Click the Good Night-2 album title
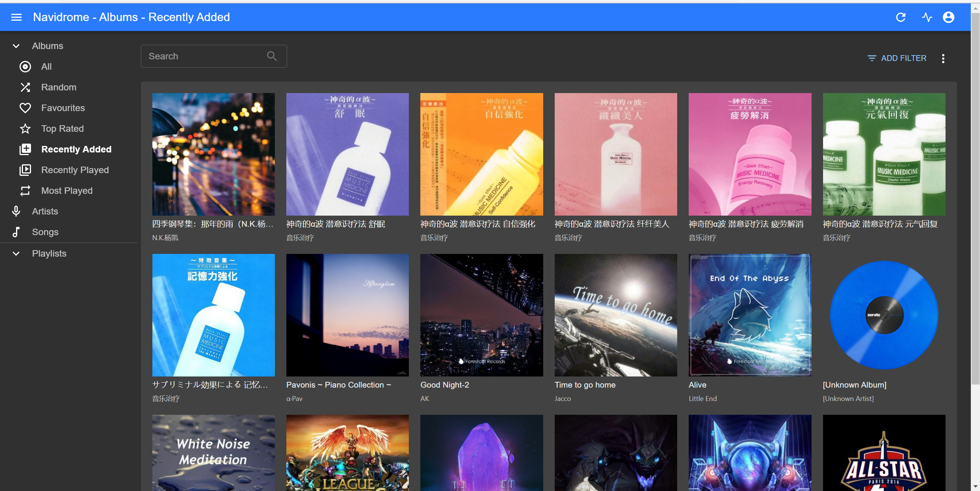The width and height of the screenshot is (980, 491). [445, 385]
